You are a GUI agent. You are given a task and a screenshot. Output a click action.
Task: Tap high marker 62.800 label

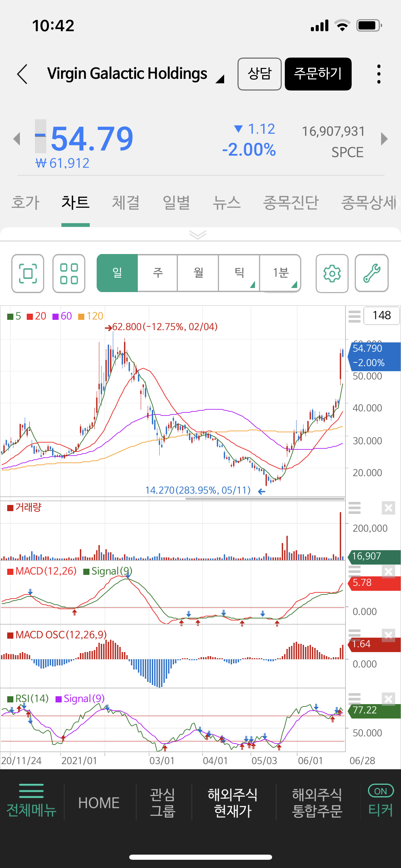pyautogui.click(x=165, y=327)
